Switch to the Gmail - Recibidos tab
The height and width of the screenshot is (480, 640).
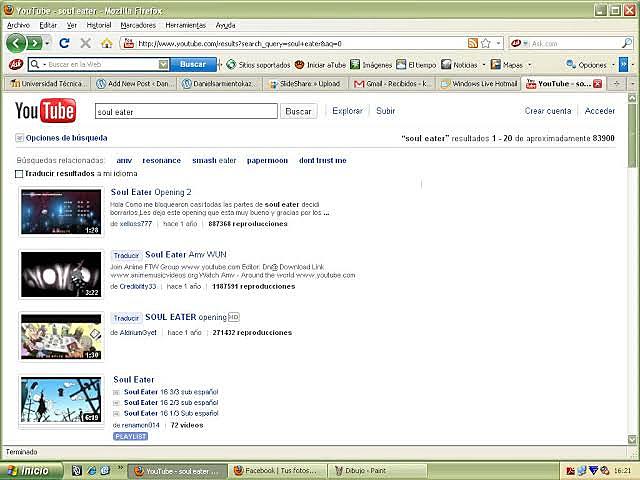pos(391,84)
